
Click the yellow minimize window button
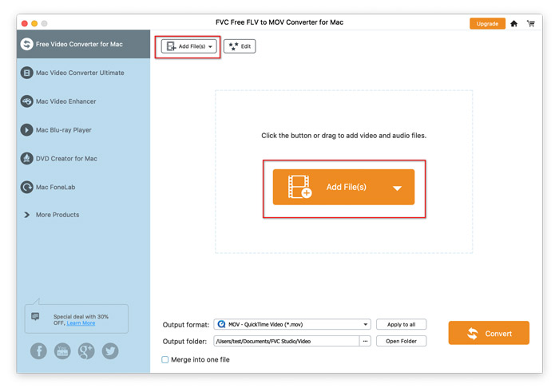[x=34, y=23]
